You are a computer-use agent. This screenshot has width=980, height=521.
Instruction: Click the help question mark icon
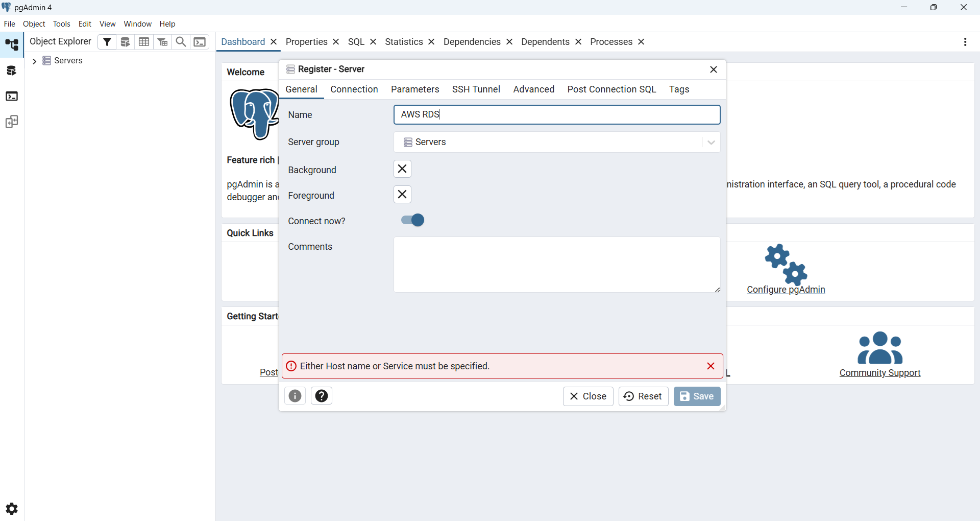click(x=322, y=396)
